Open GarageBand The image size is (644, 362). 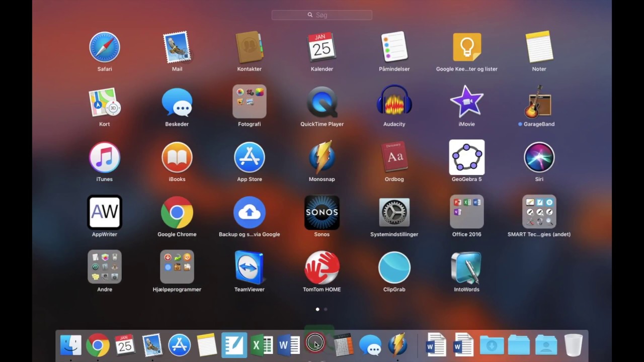(539, 102)
